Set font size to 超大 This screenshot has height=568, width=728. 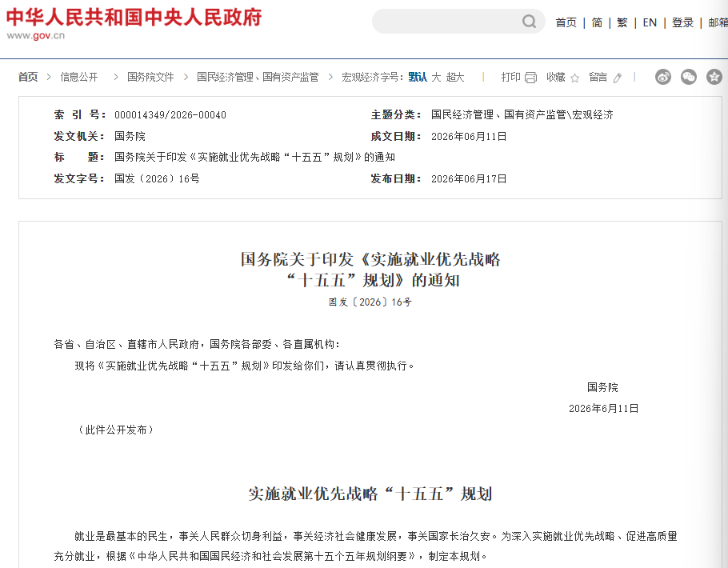(455, 77)
